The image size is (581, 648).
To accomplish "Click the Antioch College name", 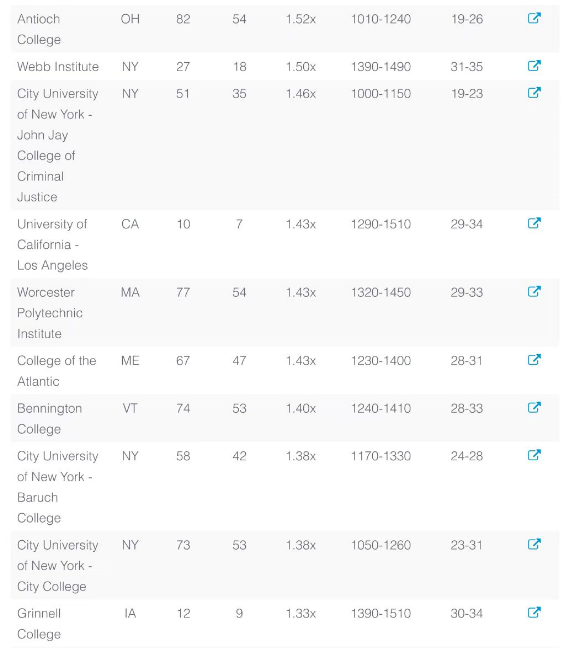I will 39,29.
